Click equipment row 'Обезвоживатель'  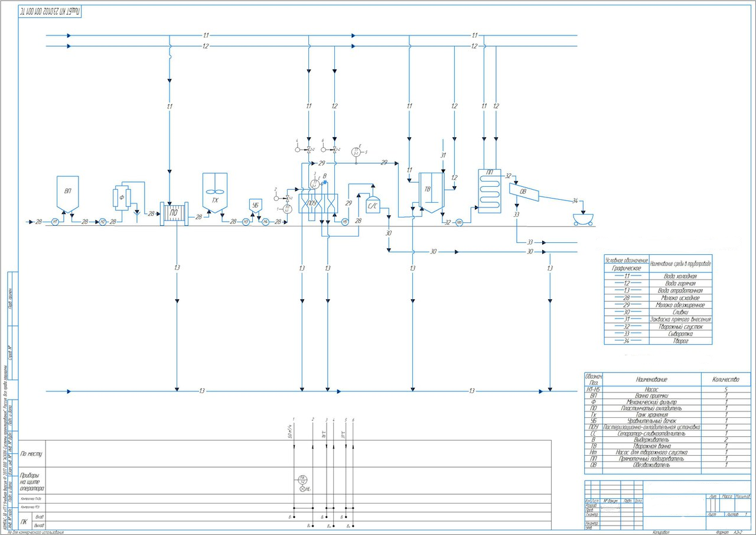coord(667,465)
